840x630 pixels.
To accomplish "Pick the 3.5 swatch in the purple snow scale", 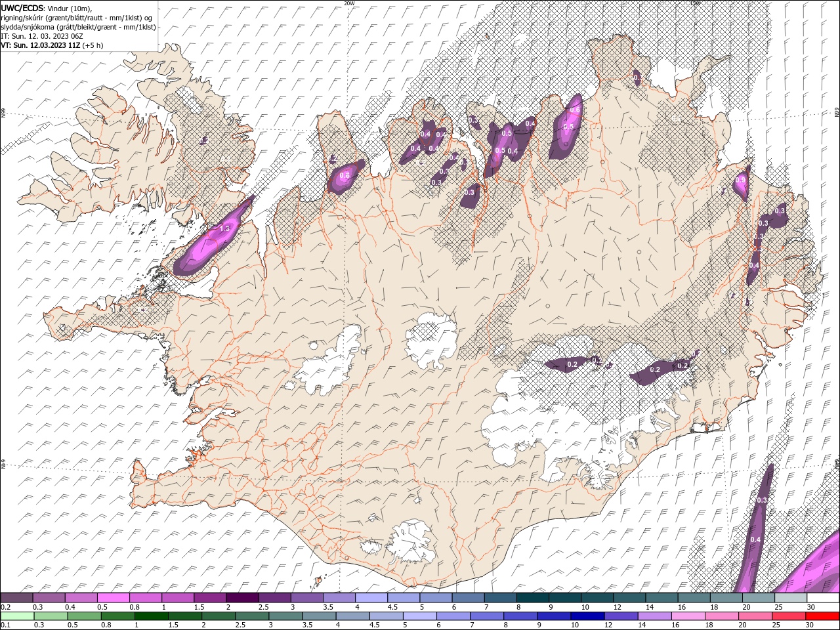I will coord(339,598).
